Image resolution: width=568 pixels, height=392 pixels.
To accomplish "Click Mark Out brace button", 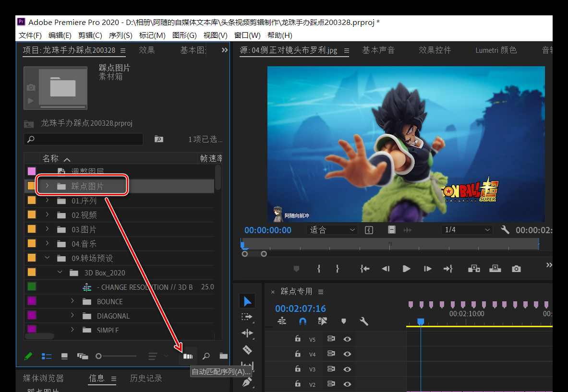I will pos(337,269).
